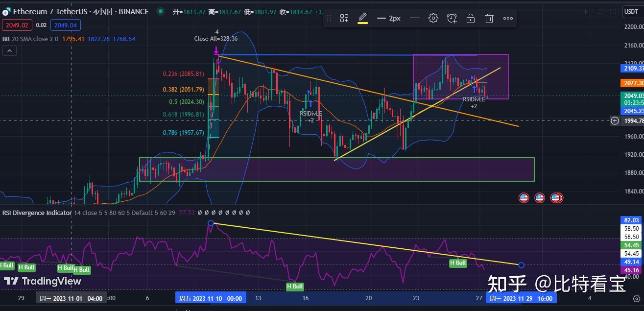
Task: Click the 2045.23 blue price axis label
Action: coord(633,111)
